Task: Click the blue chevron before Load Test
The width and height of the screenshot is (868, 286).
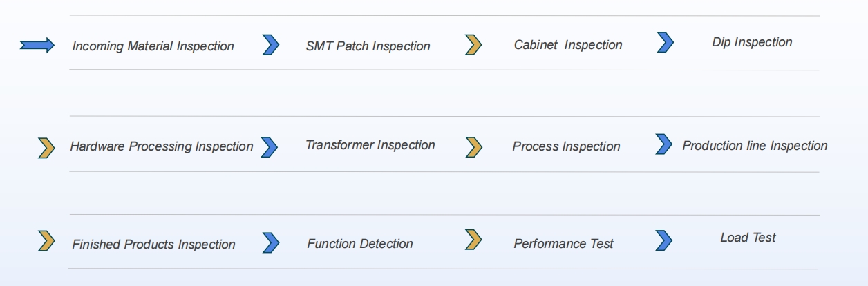Action: 663,240
